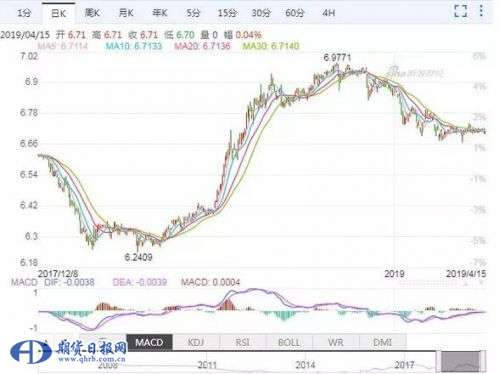Click the shaded range selector handle

click(x=461, y=361)
